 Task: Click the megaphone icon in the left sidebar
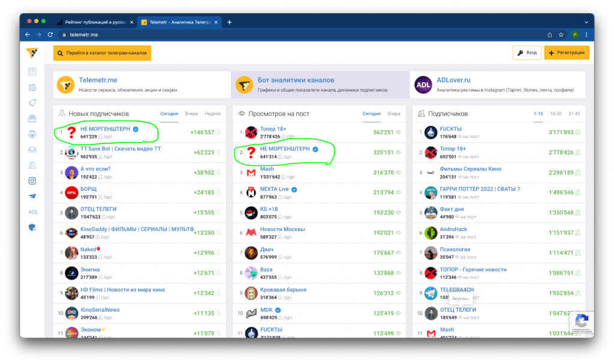point(32,103)
